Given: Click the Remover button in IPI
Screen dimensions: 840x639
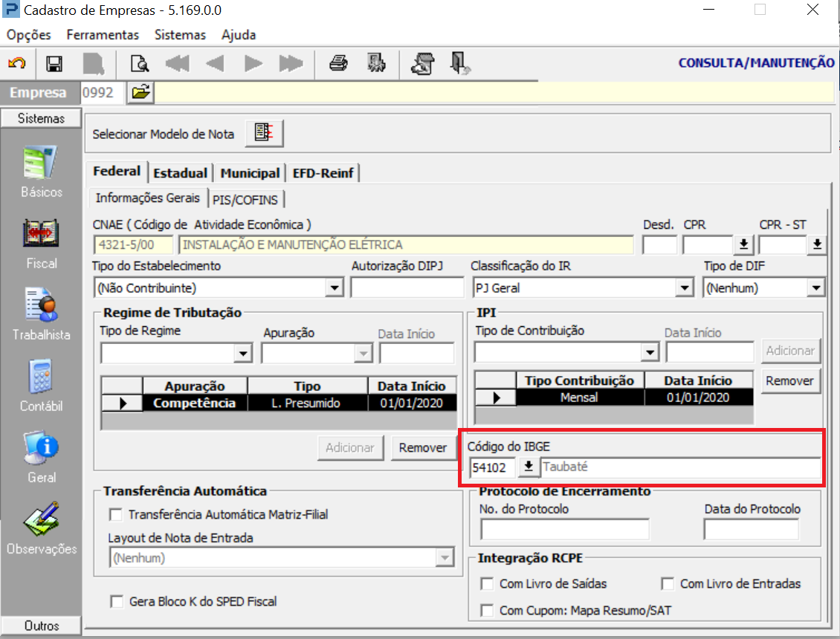Looking at the screenshot, I should 790,381.
